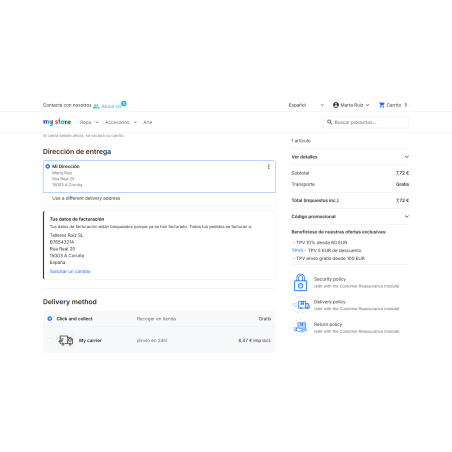Screen dimensions: 452x452
Task: Open the Carrito cart link
Action: point(394,105)
